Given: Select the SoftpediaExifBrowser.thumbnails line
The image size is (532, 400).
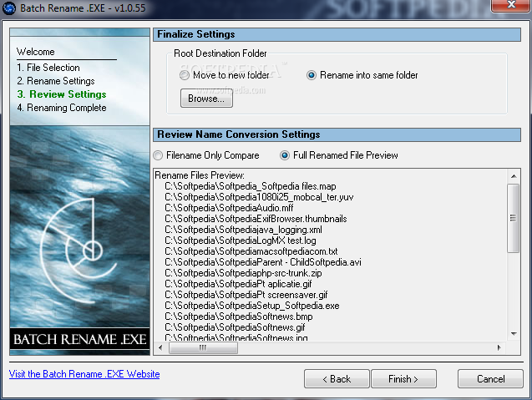Looking at the screenshot, I should point(256,219).
